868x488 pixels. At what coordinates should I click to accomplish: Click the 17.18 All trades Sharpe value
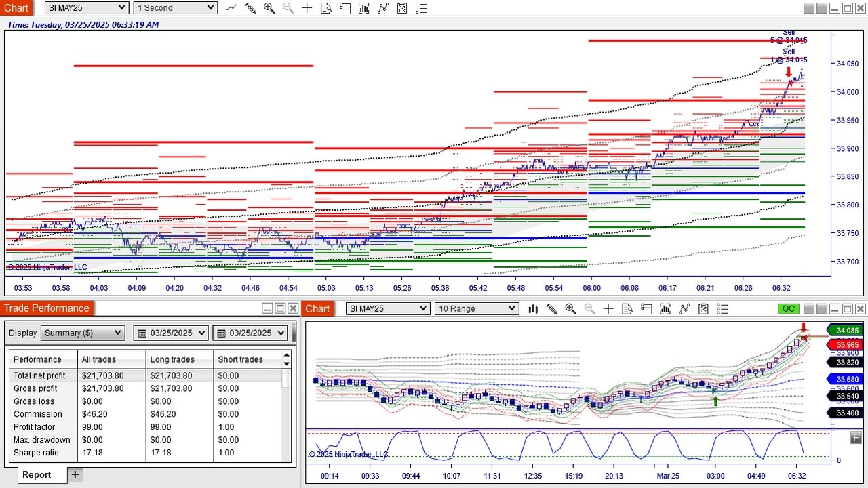click(92, 453)
